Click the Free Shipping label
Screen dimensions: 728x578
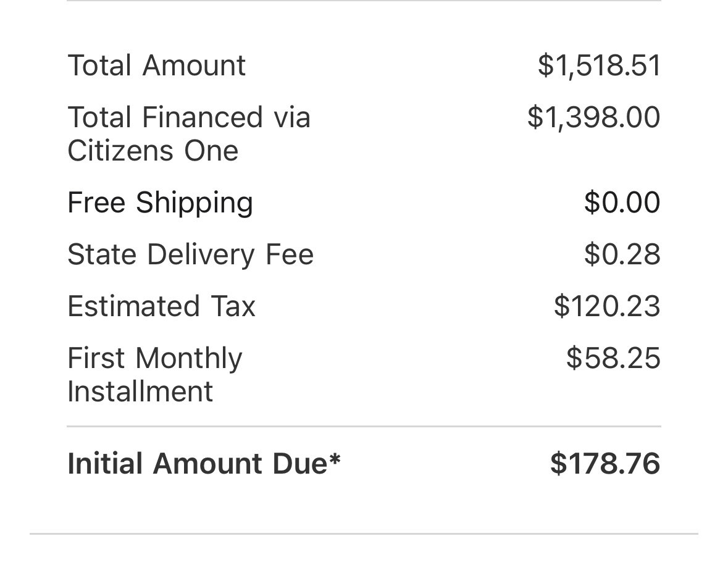[160, 203]
